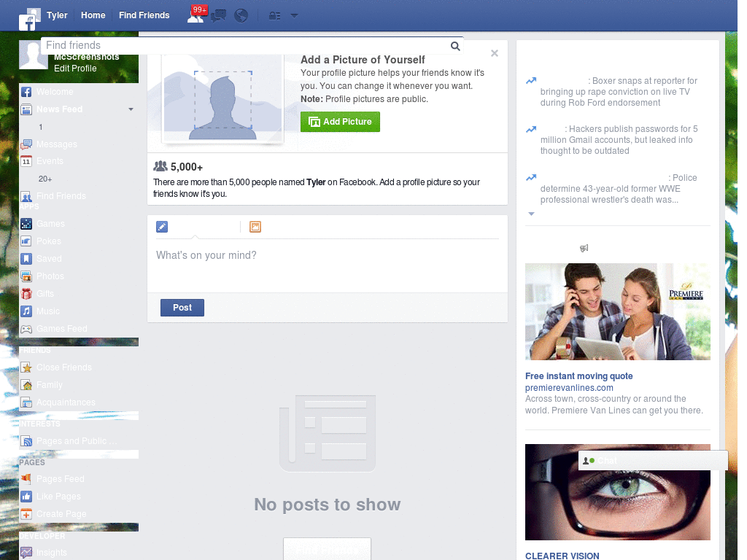This screenshot has height=560, width=747.
Task: Dismiss the Add a Picture card
Action: (495, 53)
